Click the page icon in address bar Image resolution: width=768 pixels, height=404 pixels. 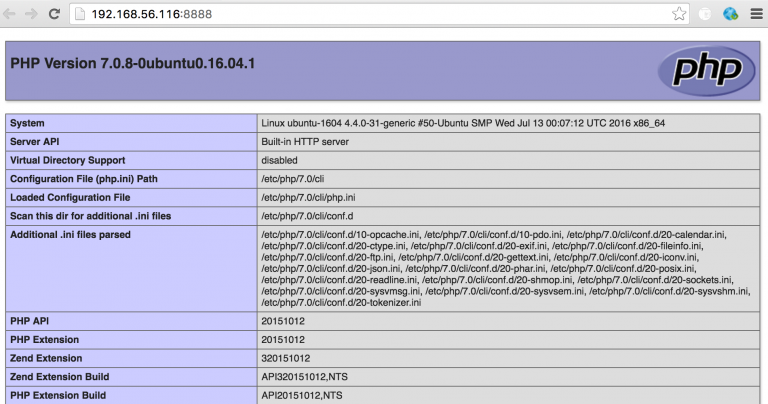pyautogui.click(x=80, y=15)
